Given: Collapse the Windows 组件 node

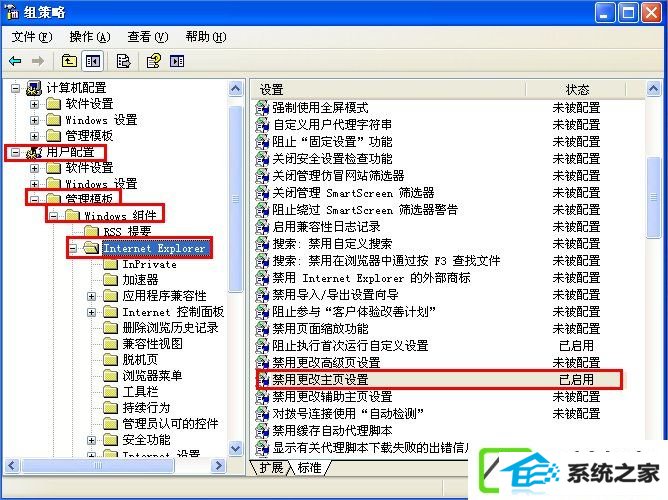Looking at the screenshot, I should tap(53, 216).
